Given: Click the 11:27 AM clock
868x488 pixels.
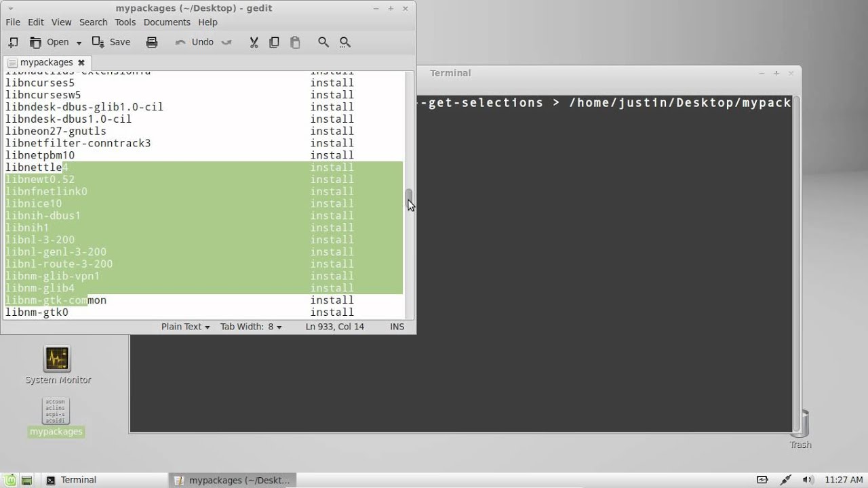Looking at the screenshot, I should 844,480.
